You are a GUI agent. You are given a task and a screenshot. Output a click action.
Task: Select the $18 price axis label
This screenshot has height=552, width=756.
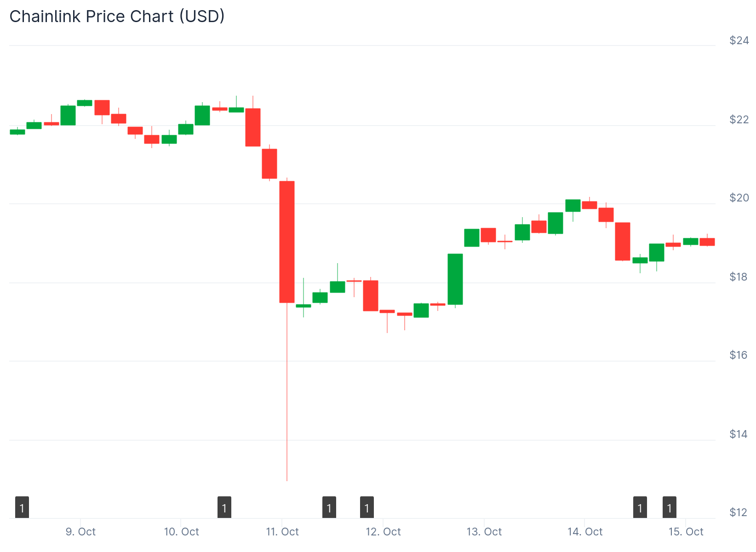point(739,276)
